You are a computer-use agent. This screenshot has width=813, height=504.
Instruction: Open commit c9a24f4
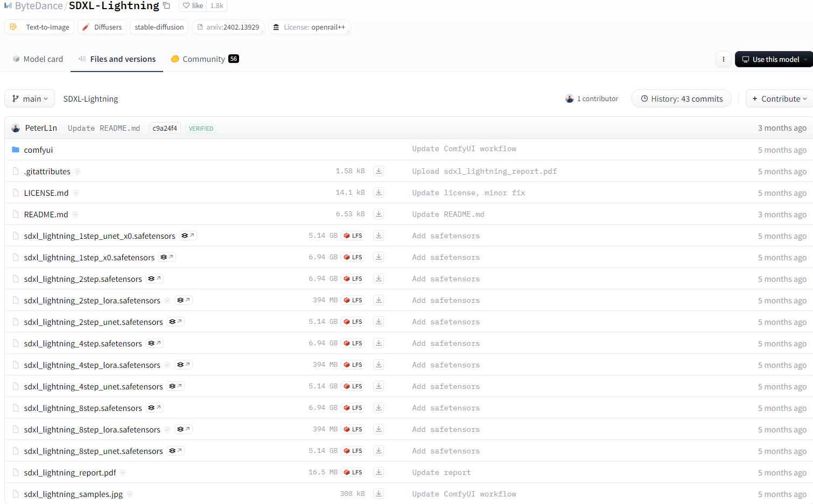pyautogui.click(x=165, y=128)
